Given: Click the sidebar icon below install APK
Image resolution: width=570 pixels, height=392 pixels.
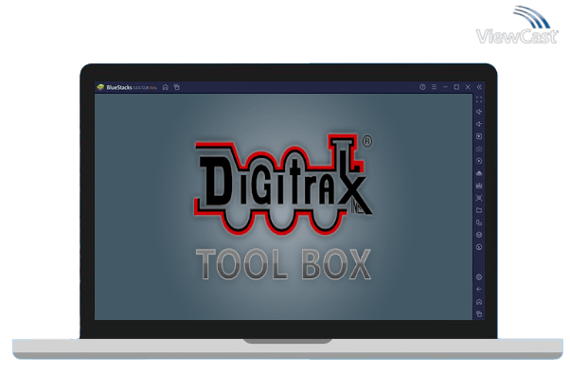Looking at the screenshot, I should tap(479, 186).
